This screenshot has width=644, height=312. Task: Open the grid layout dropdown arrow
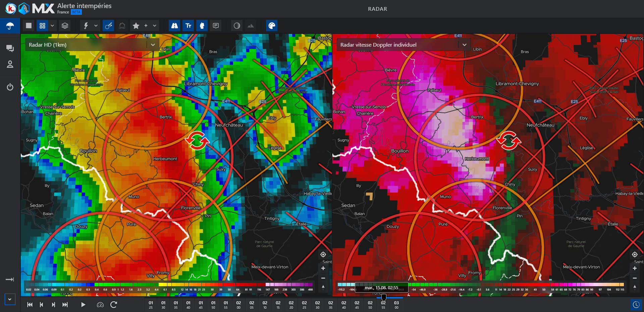pyautogui.click(x=52, y=25)
